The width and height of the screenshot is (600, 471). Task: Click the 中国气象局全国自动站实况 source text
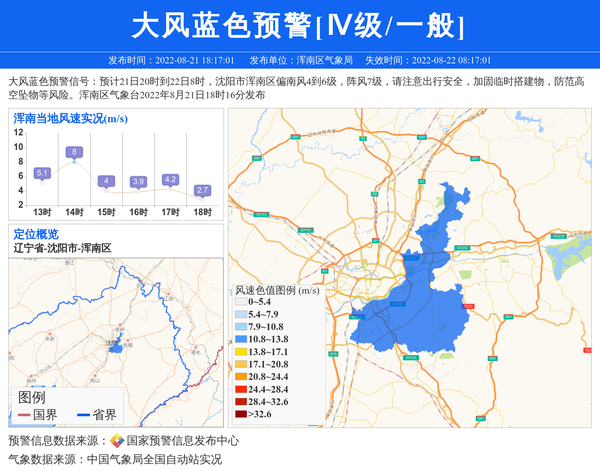[x=154, y=459]
